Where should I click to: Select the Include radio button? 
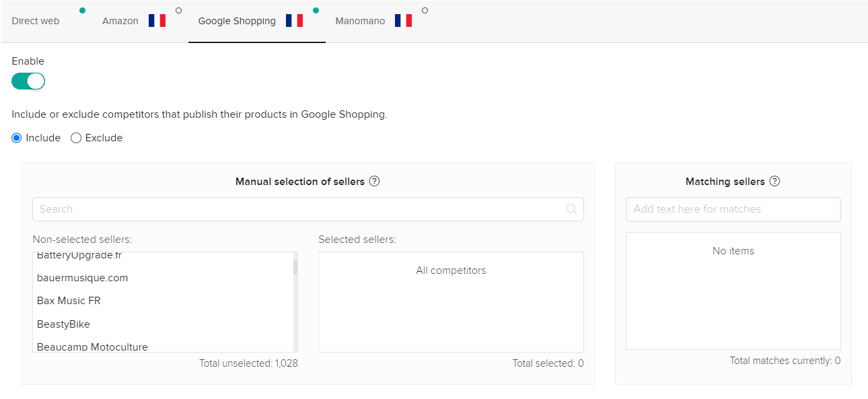click(17, 138)
